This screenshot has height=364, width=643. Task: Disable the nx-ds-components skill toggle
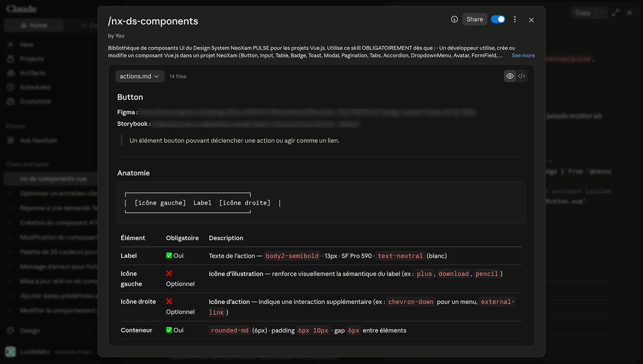tap(498, 19)
